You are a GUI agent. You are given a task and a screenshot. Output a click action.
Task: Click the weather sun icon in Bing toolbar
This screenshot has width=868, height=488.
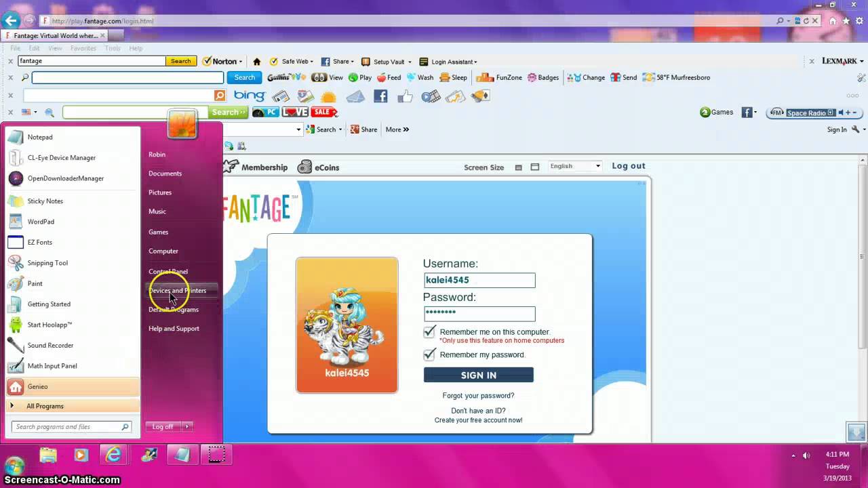(x=328, y=97)
